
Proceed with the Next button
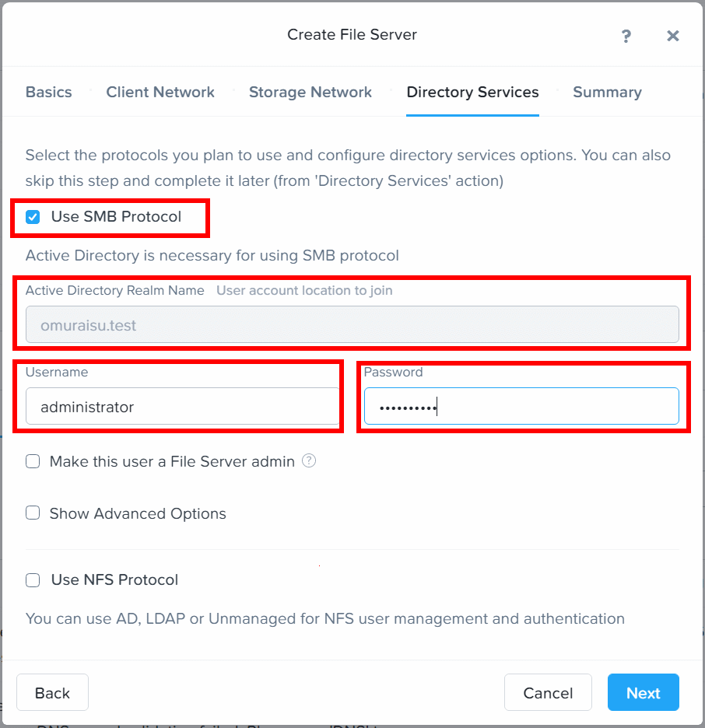point(644,692)
